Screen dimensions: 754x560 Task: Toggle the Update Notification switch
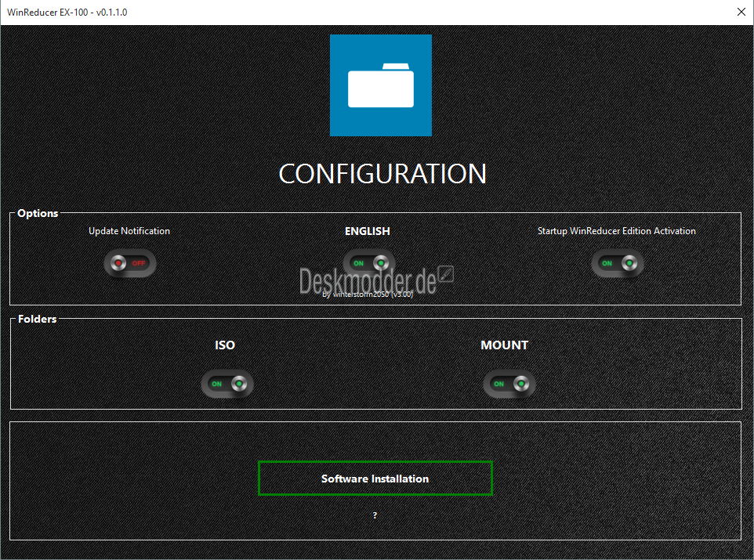pyautogui.click(x=130, y=263)
